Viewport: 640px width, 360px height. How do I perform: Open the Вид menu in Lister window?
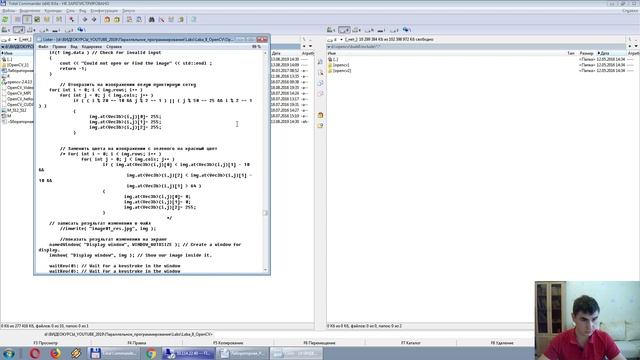tap(74, 47)
